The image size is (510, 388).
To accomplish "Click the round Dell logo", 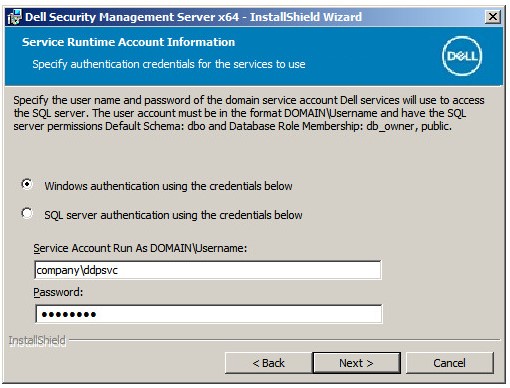I will point(462,56).
